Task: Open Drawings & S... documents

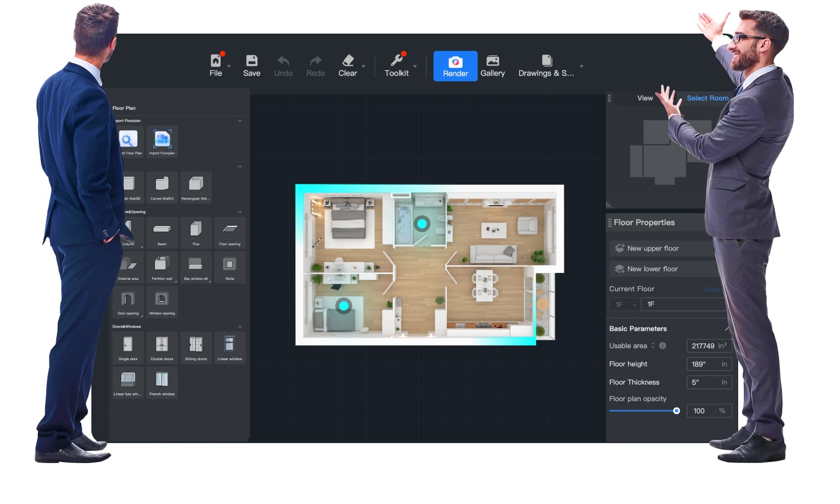Action: 546,66
